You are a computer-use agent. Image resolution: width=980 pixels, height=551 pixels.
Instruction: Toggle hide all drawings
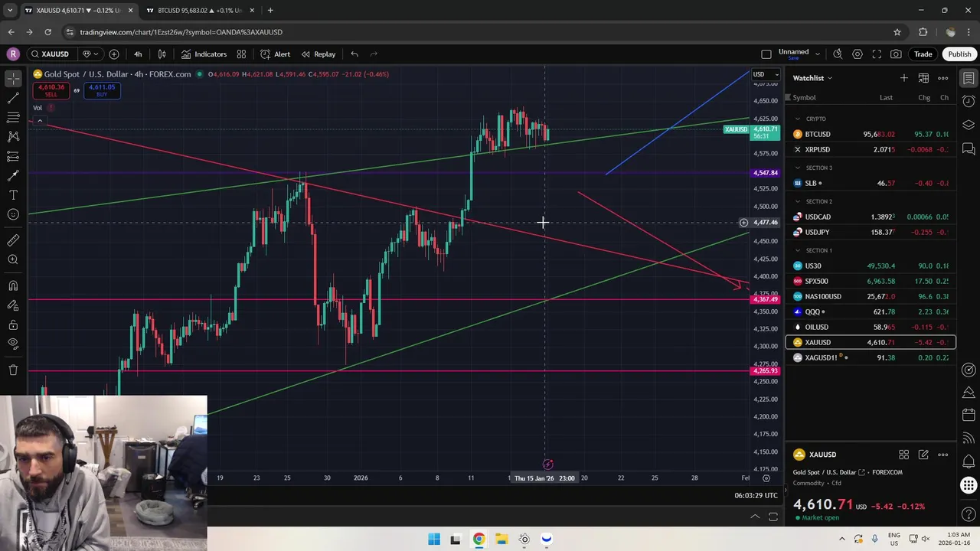click(x=13, y=344)
